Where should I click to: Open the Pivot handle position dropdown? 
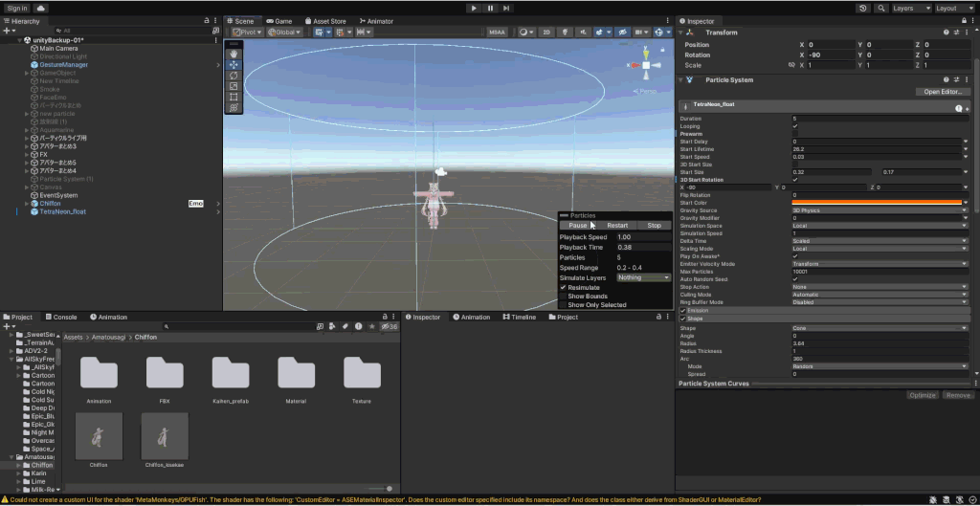click(x=248, y=32)
